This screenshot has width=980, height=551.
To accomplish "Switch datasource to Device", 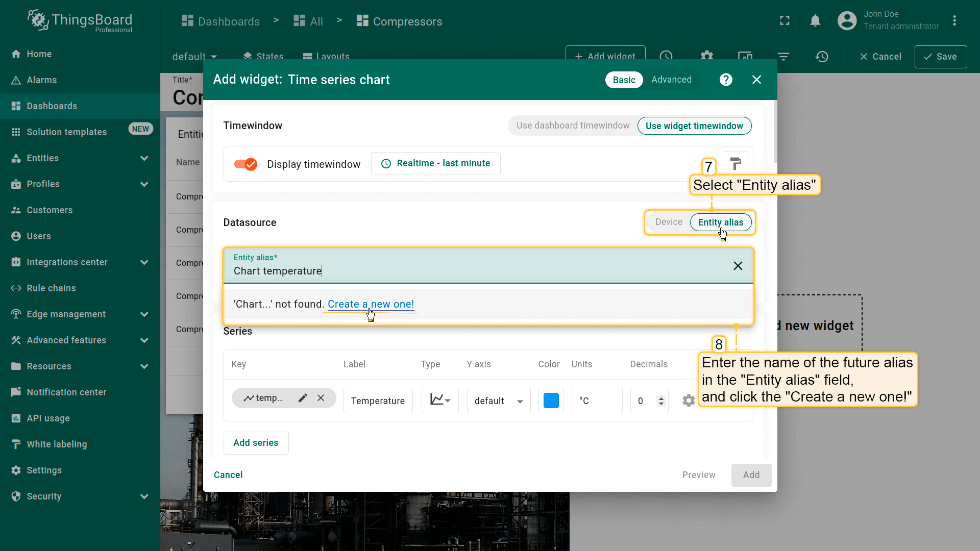I will click(669, 222).
